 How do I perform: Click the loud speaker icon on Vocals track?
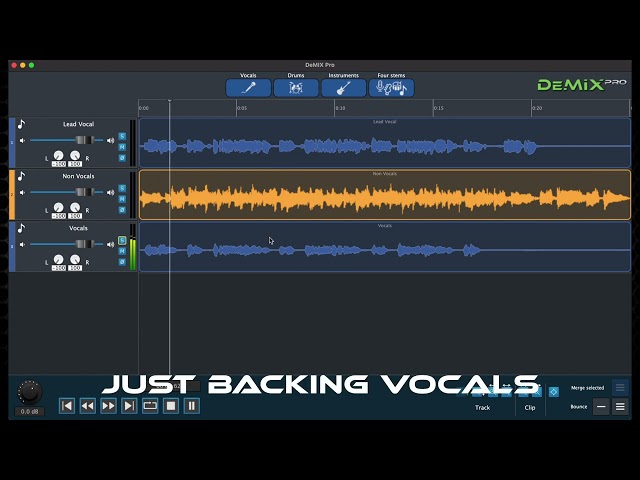(x=111, y=244)
